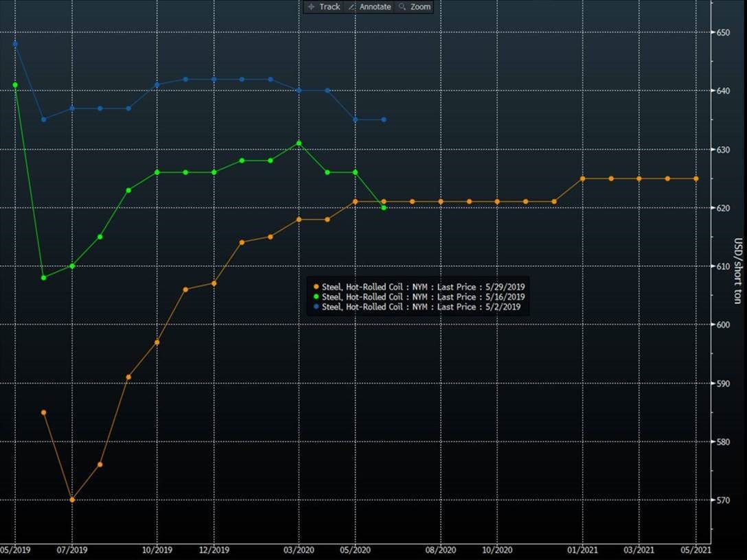The image size is (747, 560).
Task: Click blue series first point near 648
Action: pos(15,44)
